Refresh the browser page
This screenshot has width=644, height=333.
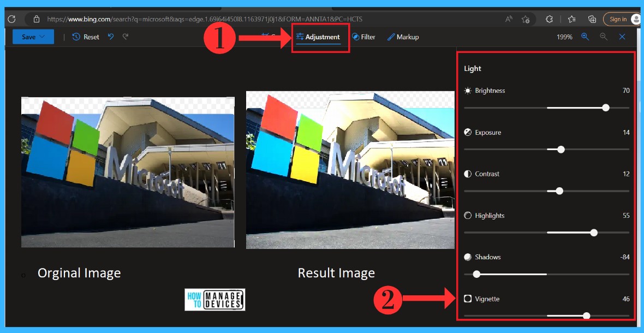click(x=11, y=19)
